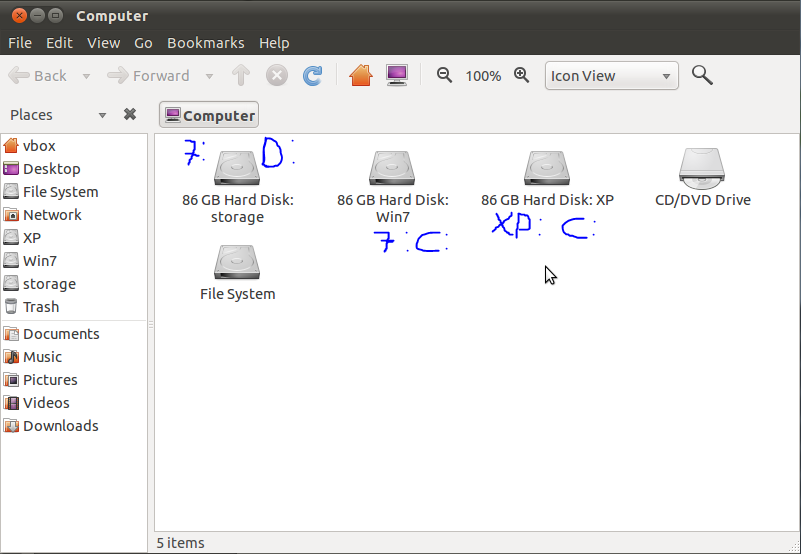Select Desktop in Places sidebar
Image resolution: width=801 pixels, height=554 pixels.
pos(75,169)
